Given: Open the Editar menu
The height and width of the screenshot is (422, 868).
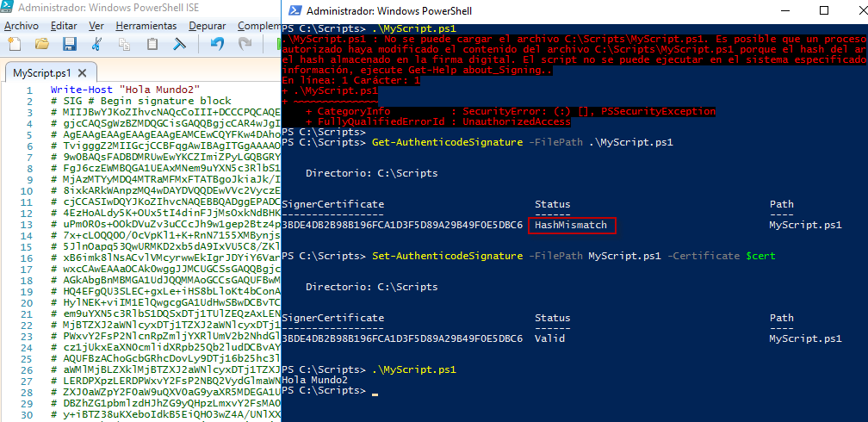Looking at the screenshot, I should (64, 26).
